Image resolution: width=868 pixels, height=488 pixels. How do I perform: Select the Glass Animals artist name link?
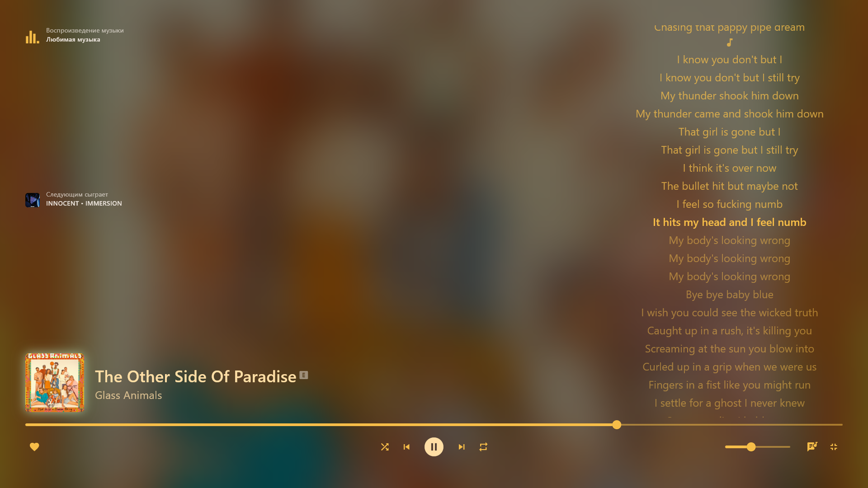(128, 395)
